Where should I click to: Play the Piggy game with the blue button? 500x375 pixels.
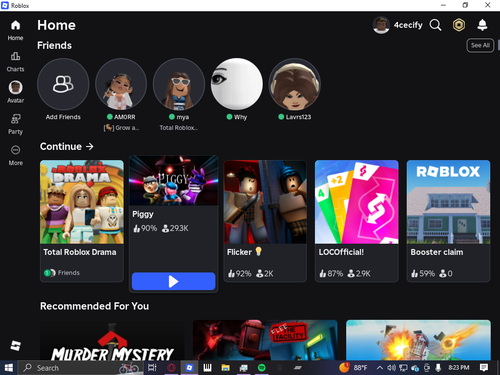pyautogui.click(x=174, y=281)
